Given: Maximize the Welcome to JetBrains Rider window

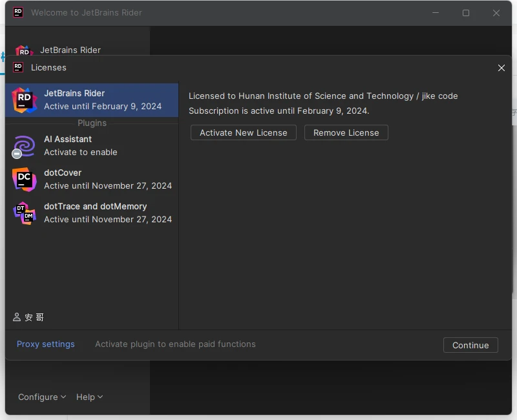Looking at the screenshot, I should (x=466, y=13).
